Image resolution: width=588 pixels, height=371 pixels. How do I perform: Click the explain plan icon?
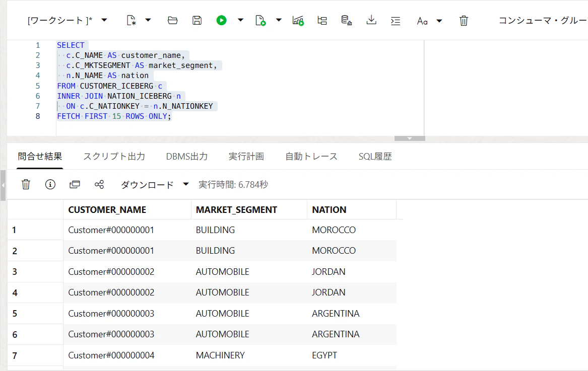[322, 20]
